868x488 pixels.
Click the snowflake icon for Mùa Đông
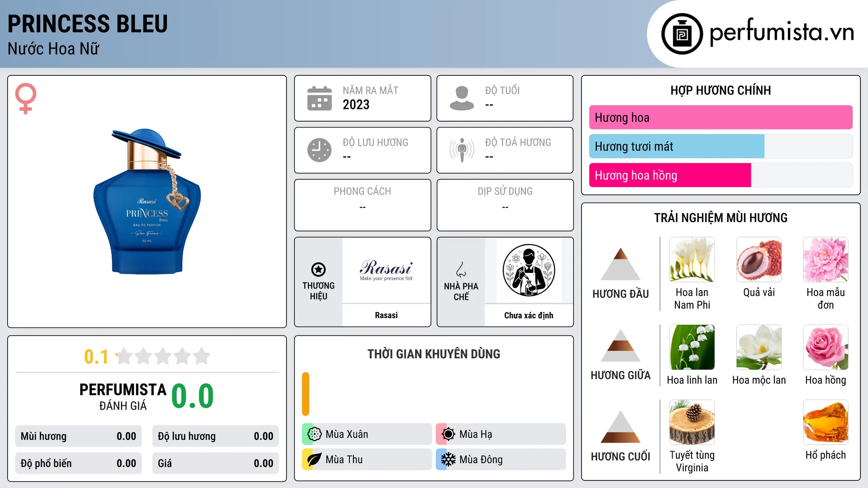point(448,460)
